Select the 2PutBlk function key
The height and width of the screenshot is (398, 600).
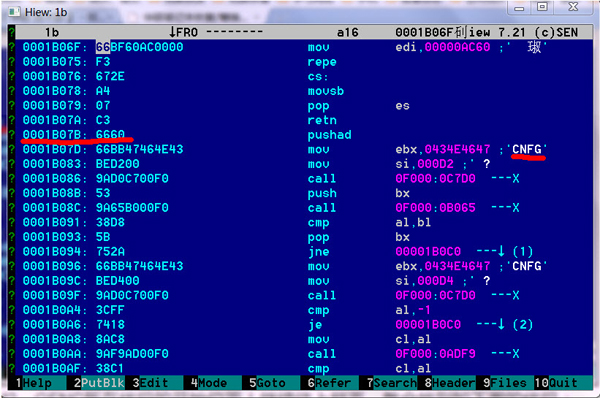tap(99, 383)
